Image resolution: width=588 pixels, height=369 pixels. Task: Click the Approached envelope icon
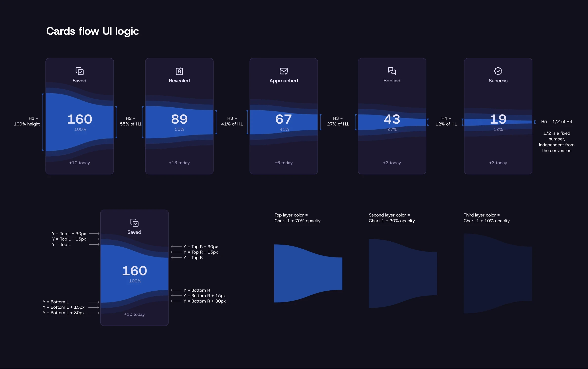click(284, 71)
